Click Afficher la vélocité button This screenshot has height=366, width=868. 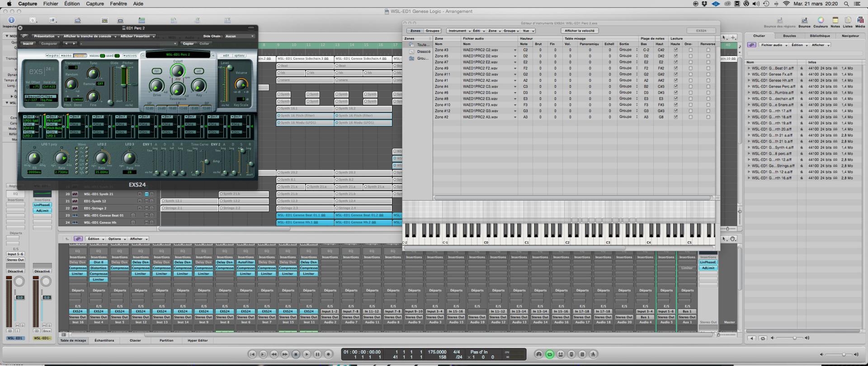click(x=580, y=31)
